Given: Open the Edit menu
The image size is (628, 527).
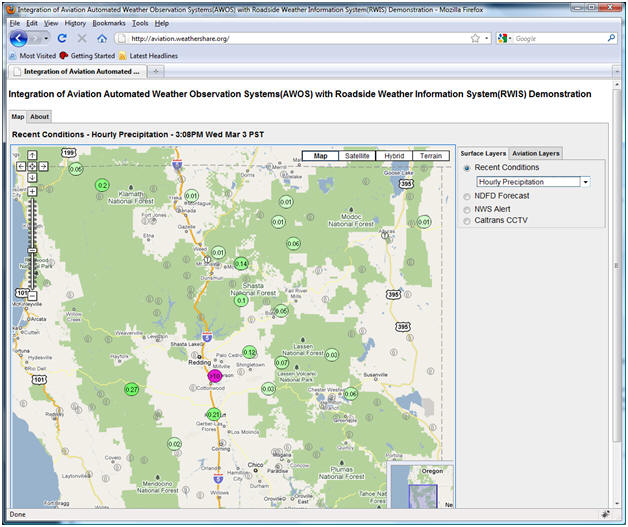Looking at the screenshot, I should (32, 23).
